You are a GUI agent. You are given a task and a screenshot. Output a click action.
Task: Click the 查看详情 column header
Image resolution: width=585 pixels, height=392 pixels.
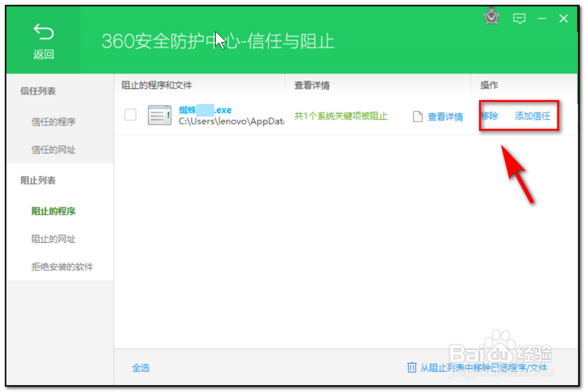coord(312,85)
